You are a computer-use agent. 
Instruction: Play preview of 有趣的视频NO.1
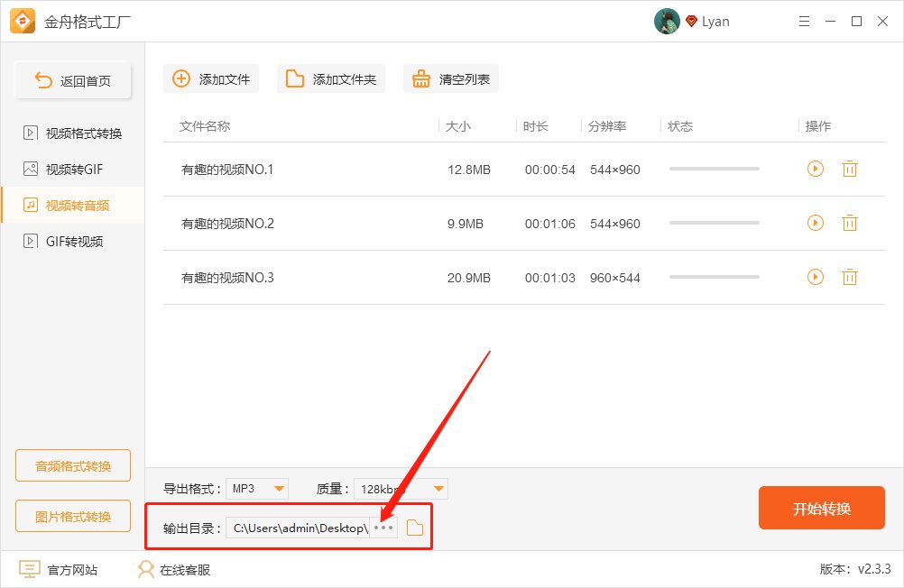815,169
